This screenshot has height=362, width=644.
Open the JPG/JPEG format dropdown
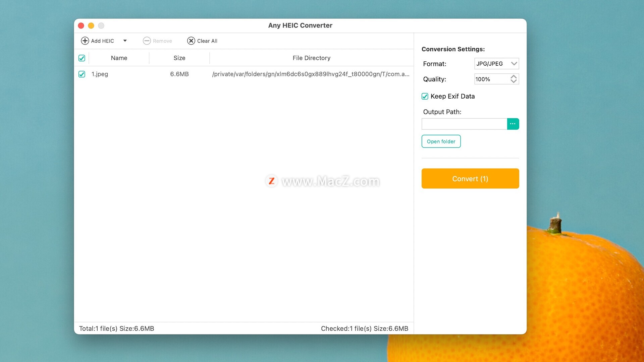point(496,64)
